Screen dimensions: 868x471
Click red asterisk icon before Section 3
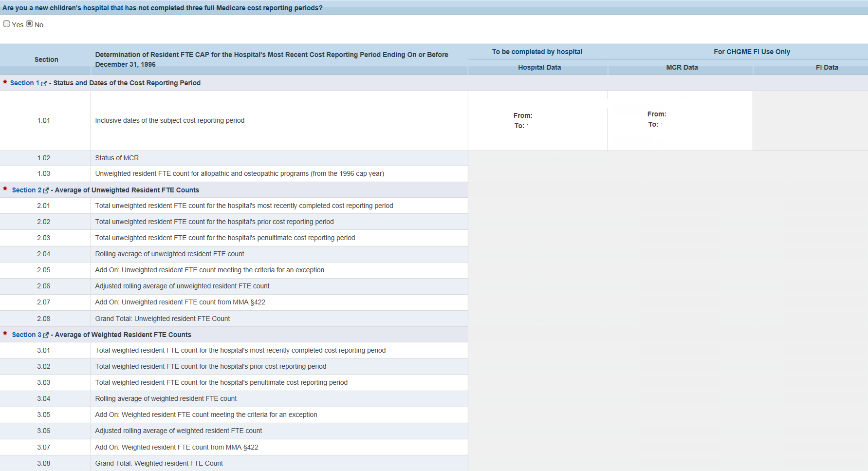point(5,334)
